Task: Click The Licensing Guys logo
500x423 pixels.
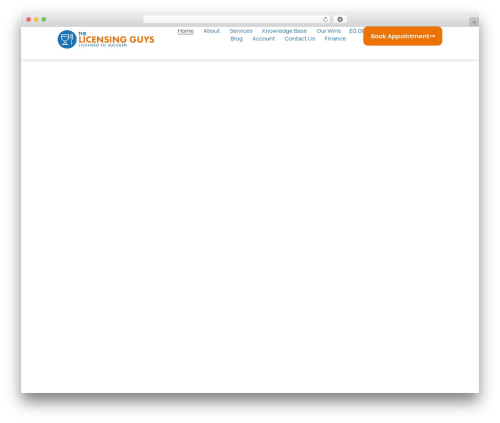Action: (x=106, y=39)
